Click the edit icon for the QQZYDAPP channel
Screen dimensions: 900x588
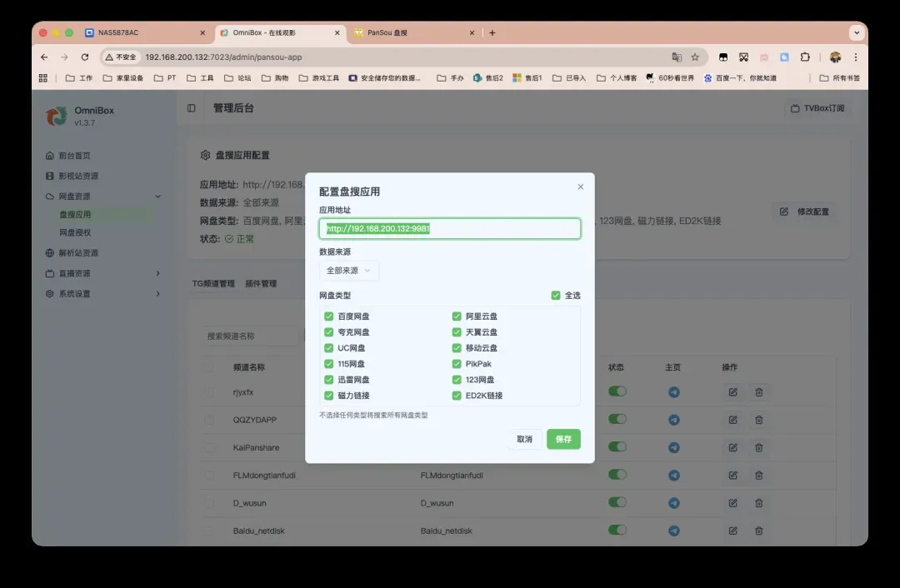[732, 420]
